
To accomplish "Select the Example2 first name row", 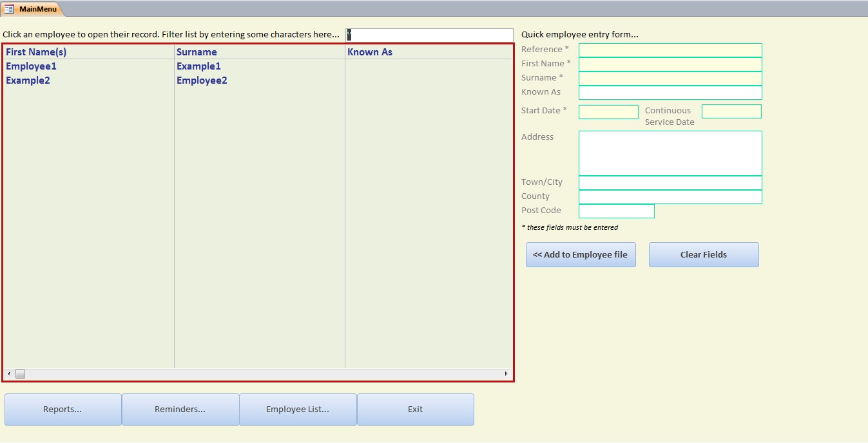I will (x=28, y=80).
